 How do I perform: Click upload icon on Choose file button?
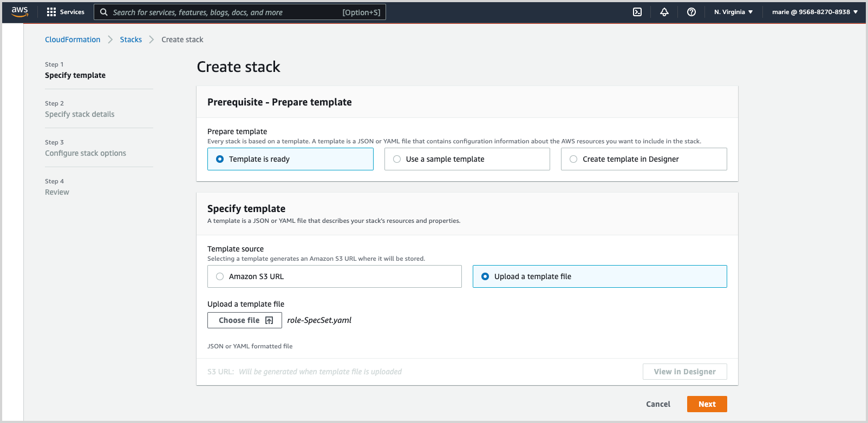[x=269, y=320]
